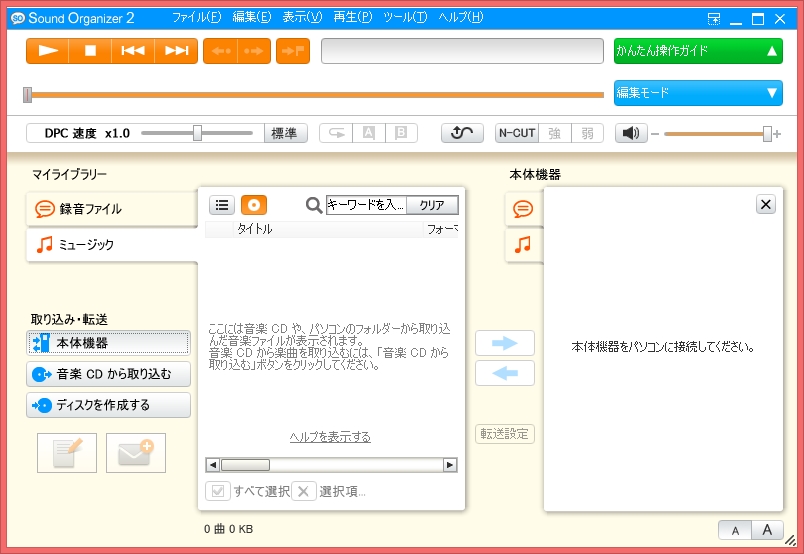Click 音楽 CD から取り込む button
Viewport: 804px width, 554px height.
(108, 374)
